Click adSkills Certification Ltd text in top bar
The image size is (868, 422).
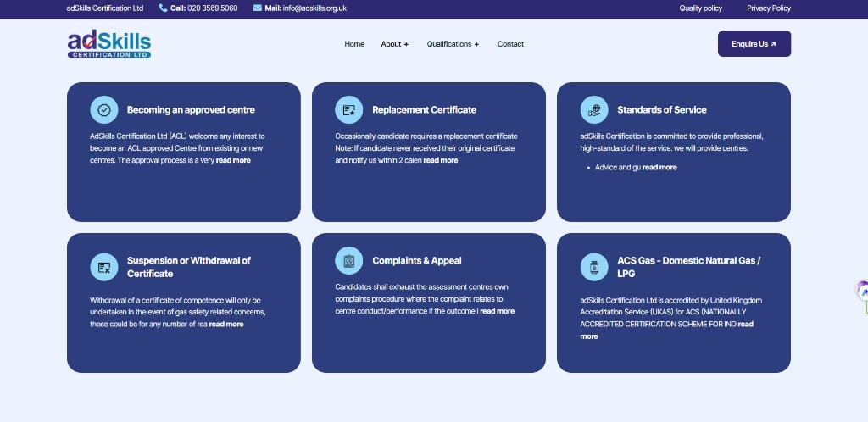click(x=104, y=8)
